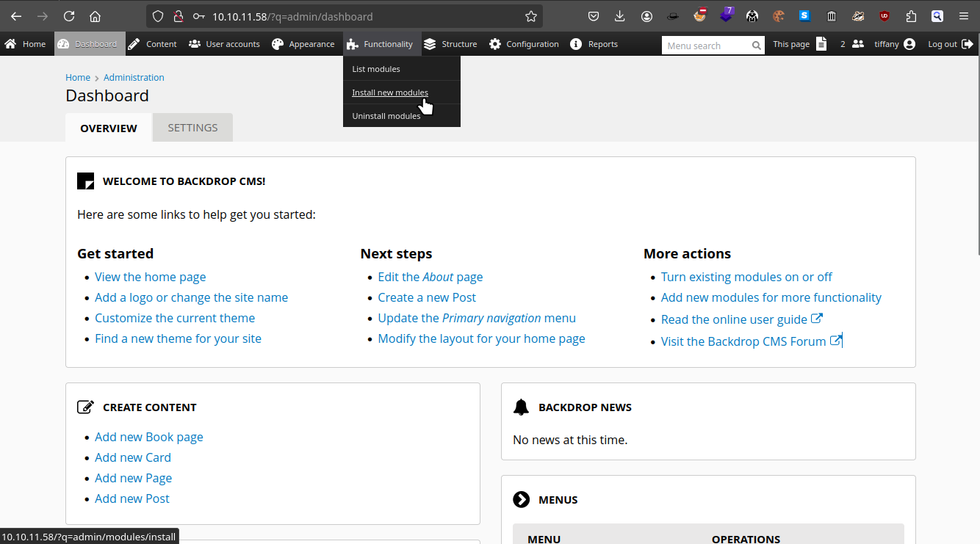Open the Content admin menu
980x544 pixels.
click(x=152, y=44)
